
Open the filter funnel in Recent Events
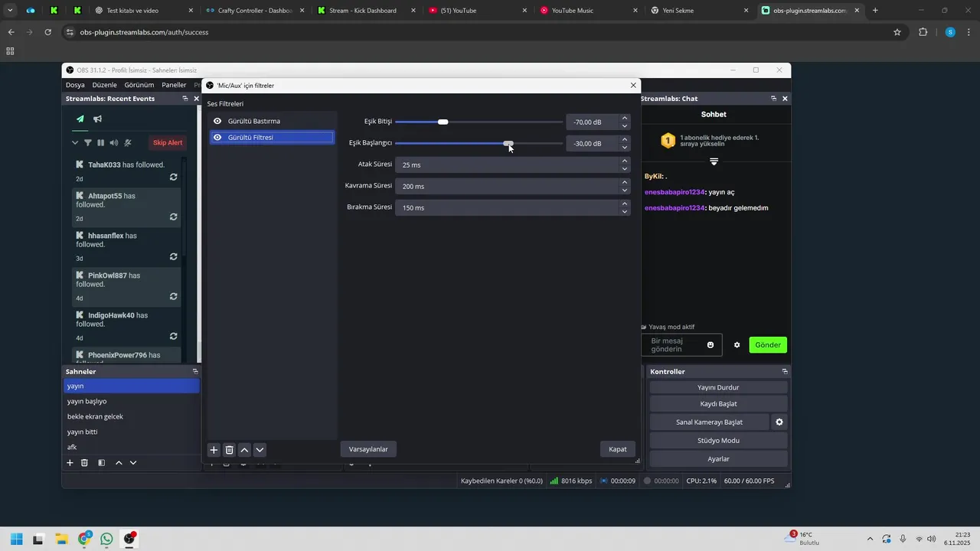[88, 143]
